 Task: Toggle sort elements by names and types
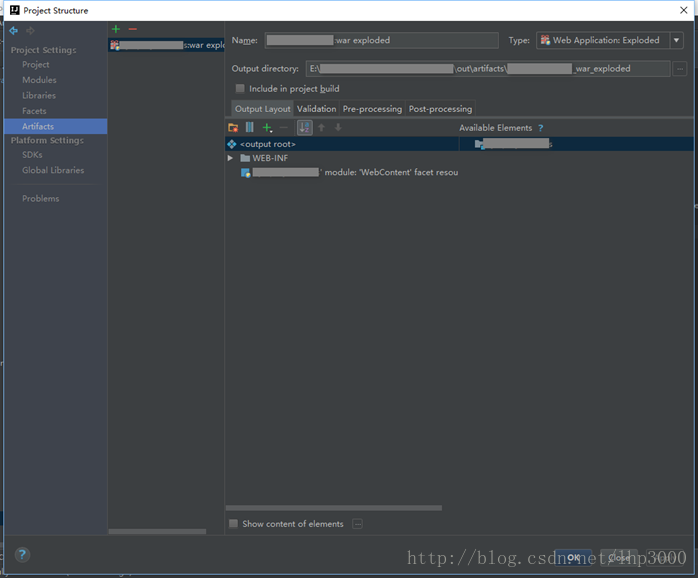304,128
